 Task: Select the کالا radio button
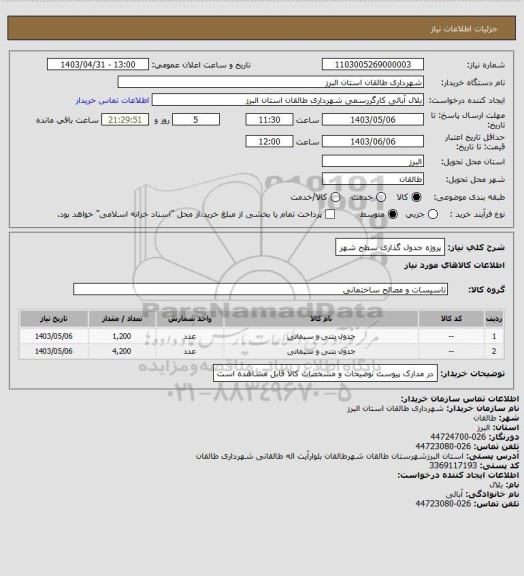tap(416, 198)
